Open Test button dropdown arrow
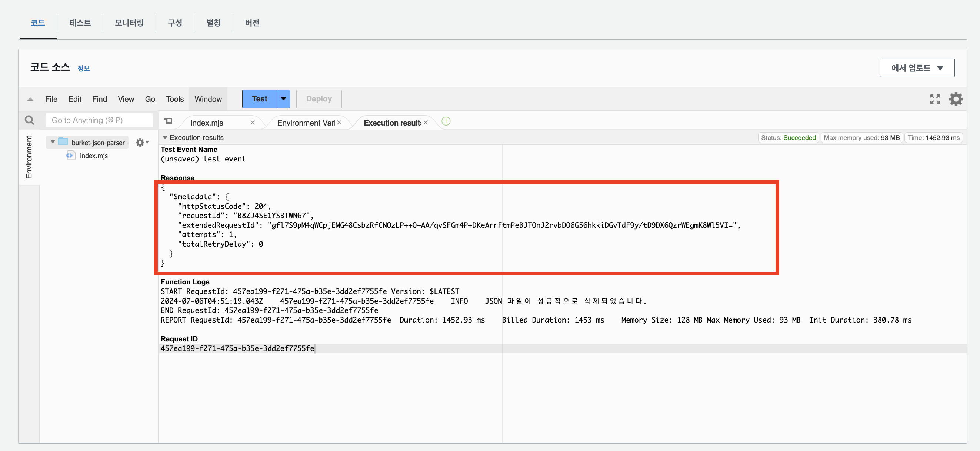Viewport: 980px width, 451px height. click(x=283, y=99)
